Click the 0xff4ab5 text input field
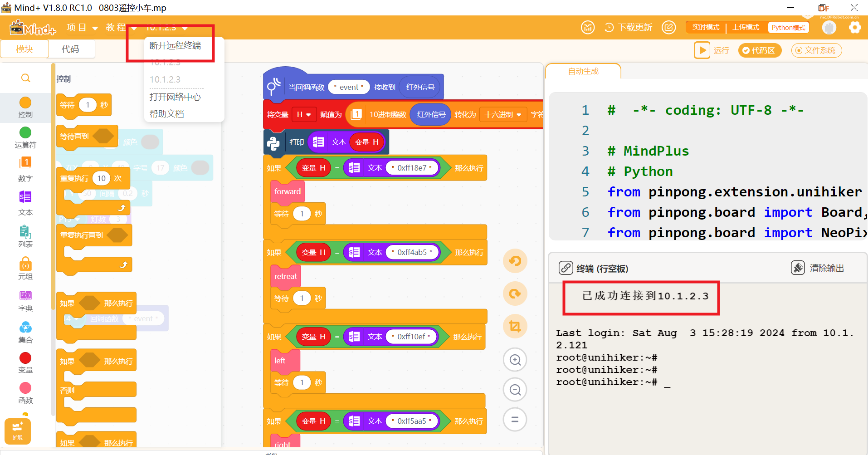The height and width of the screenshot is (455, 868). 412,252
